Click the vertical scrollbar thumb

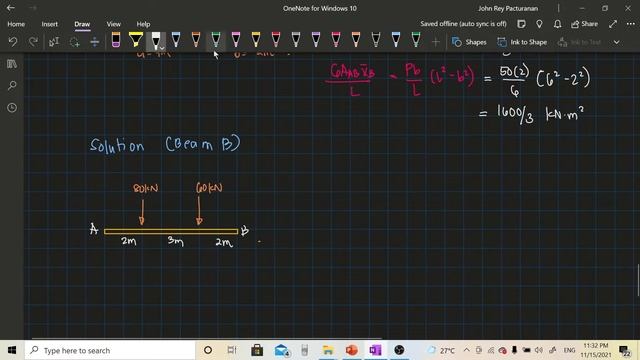(x=638, y=280)
